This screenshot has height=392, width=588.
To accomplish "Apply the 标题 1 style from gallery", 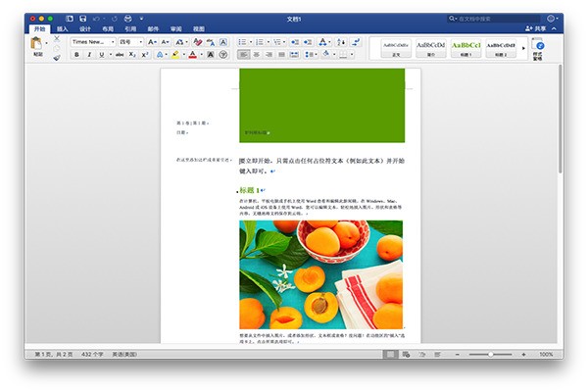I will 465,48.
